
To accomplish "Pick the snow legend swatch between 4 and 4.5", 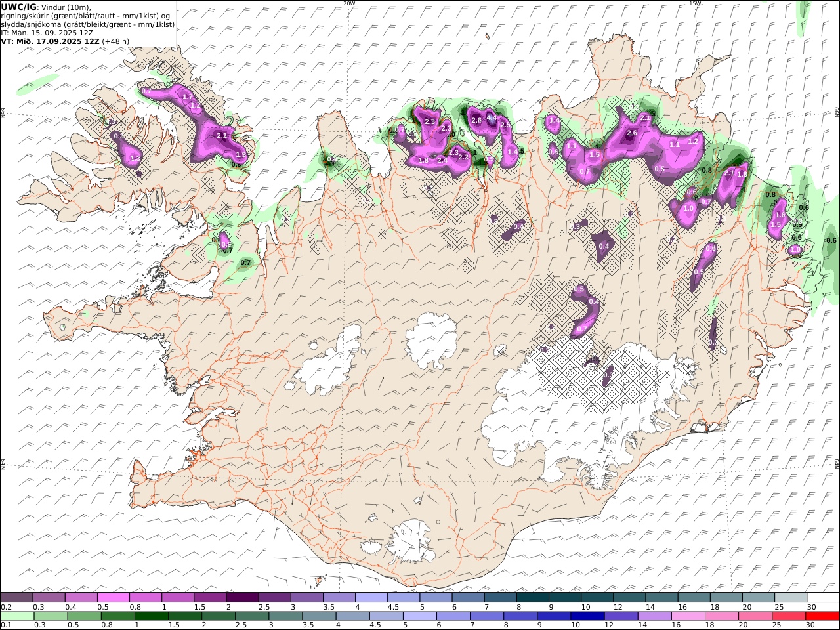I will (371, 597).
